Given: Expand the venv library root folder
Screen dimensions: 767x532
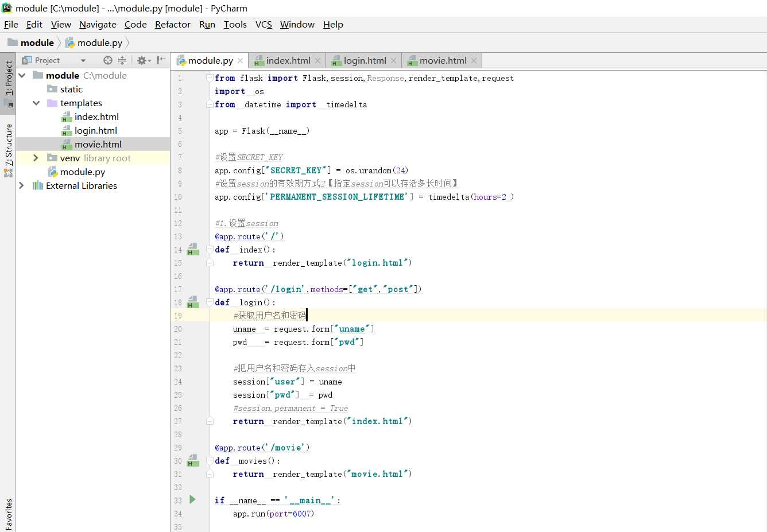Looking at the screenshot, I should point(36,158).
